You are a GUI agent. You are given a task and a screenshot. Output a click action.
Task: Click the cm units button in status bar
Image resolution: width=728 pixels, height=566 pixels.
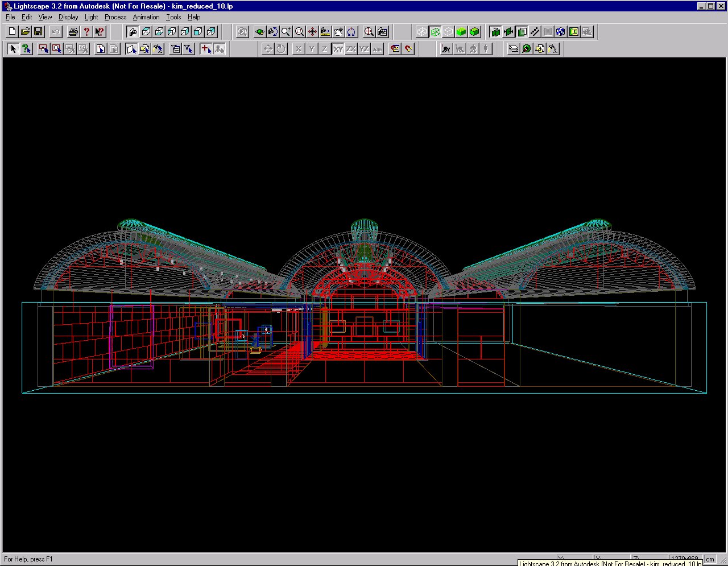tap(710, 559)
